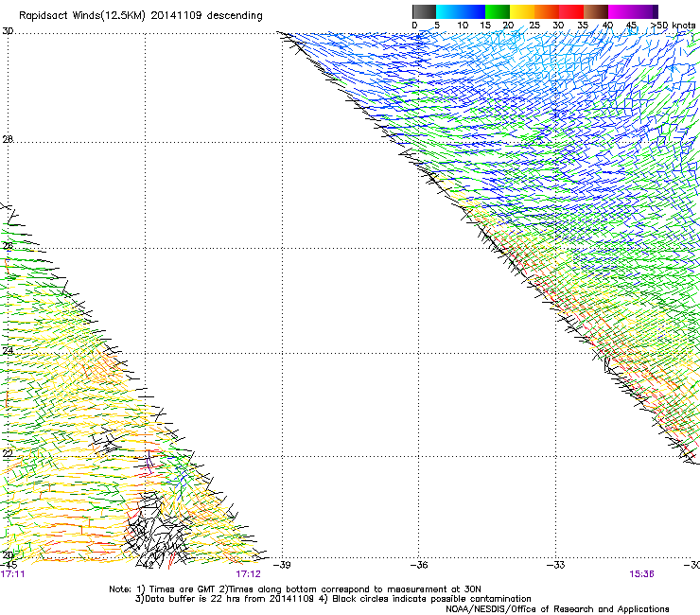Click the cyan 5-10 knots color swatch

pyautogui.click(x=448, y=11)
